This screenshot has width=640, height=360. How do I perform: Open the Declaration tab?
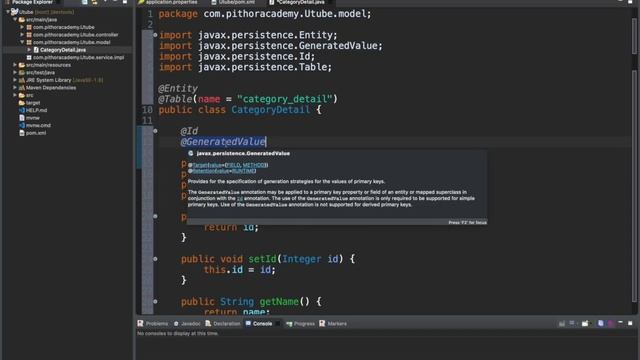point(223,324)
